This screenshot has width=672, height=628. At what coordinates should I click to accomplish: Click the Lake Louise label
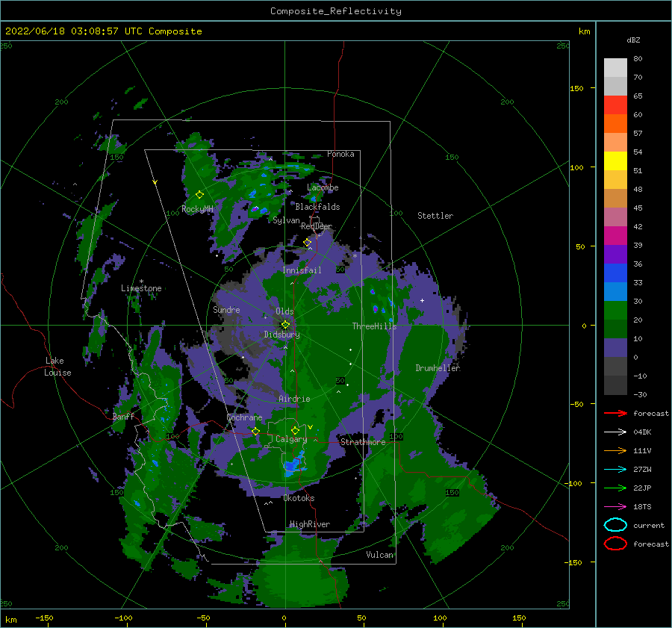pyautogui.click(x=57, y=367)
